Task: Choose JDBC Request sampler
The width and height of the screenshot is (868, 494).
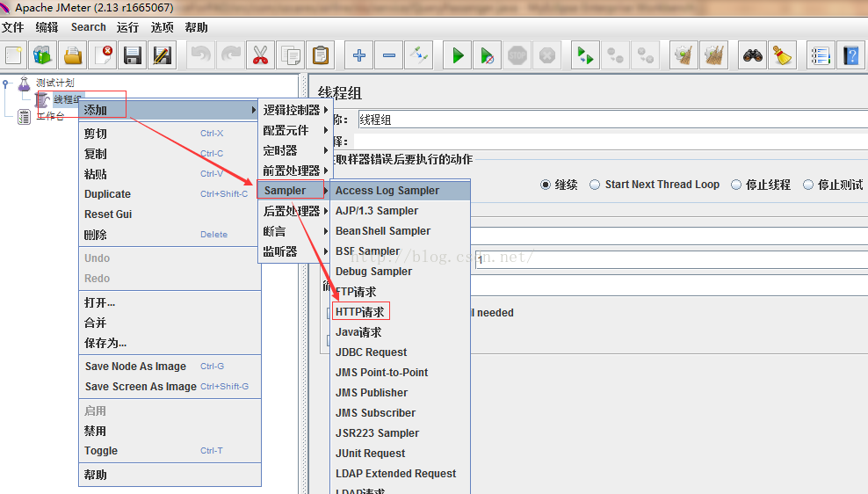Action: [401, 352]
